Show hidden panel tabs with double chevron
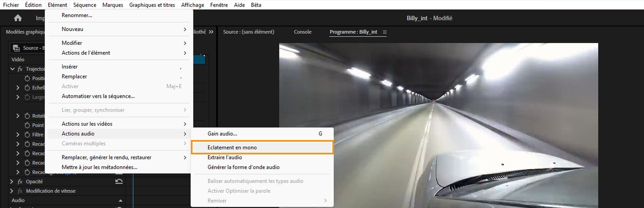The image size is (644, 208). pyautogui.click(x=211, y=32)
